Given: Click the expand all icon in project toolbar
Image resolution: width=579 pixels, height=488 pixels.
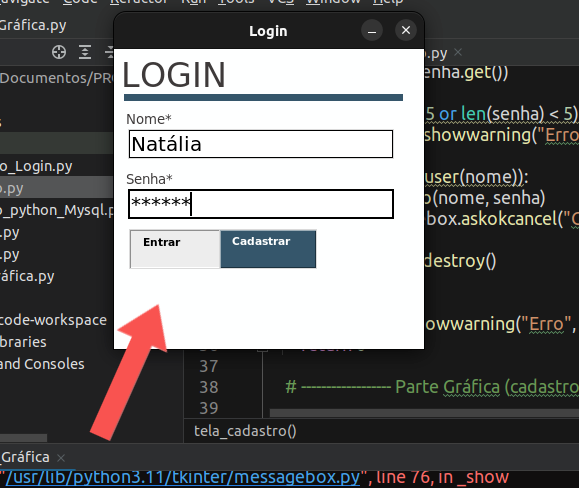Looking at the screenshot, I should coord(85,52).
